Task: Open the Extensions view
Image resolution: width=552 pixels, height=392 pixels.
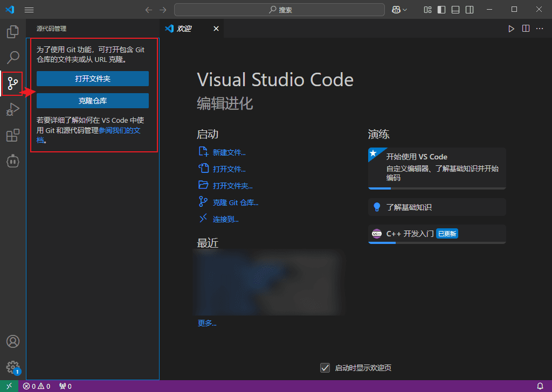Action: (x=13, y=135)
